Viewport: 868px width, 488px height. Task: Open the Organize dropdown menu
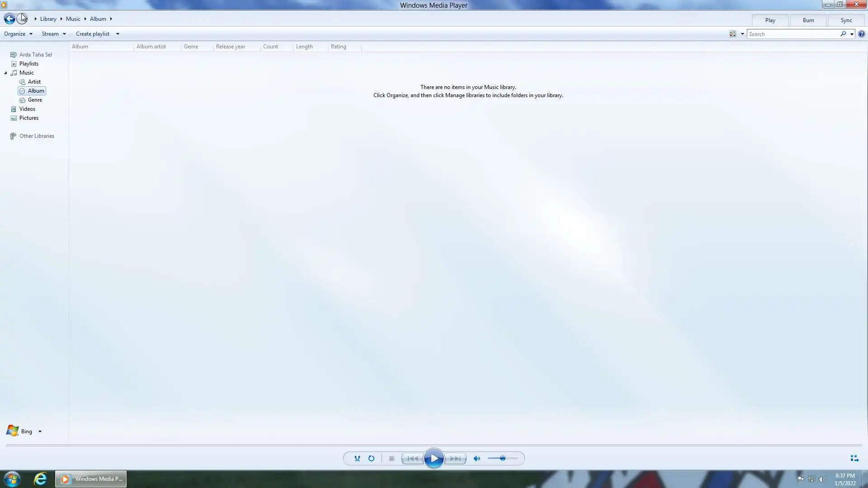pyautogui.click(x=18, y=34)
